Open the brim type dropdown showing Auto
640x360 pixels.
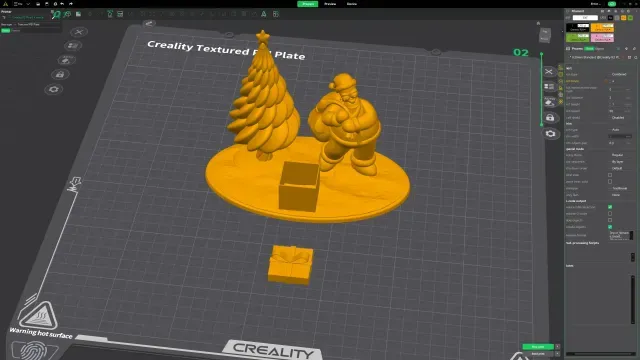coord(619,129)
